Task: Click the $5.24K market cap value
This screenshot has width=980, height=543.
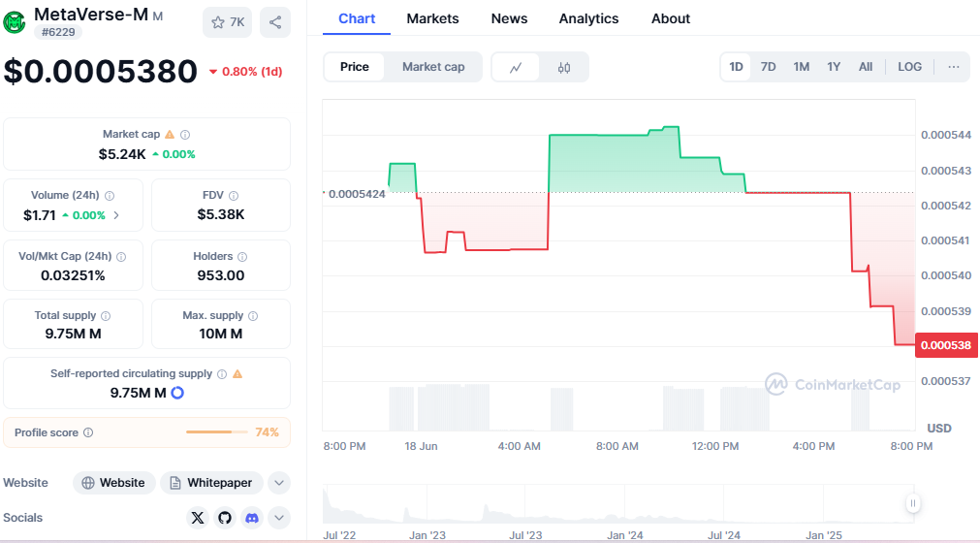Action: click(x=122, y=154)
